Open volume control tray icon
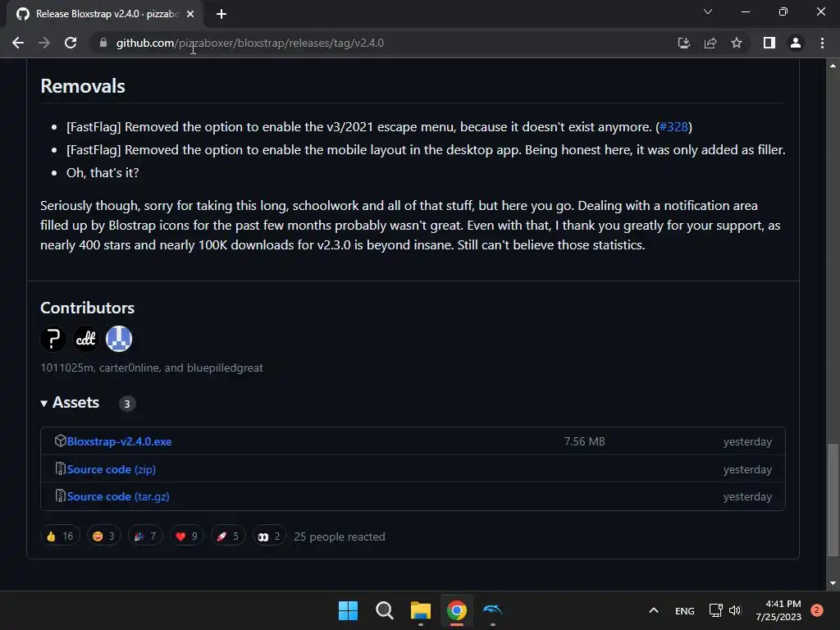The image size is (840, 630). click(734, 610)
